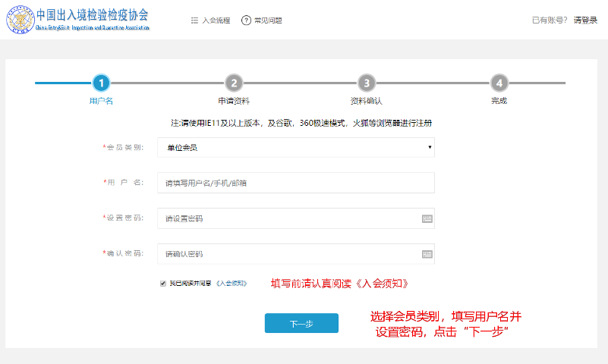Click the keyboard icon in 确认密码 field
The width and height of the screenshot is (608, 364).
[x=427, y=254]
